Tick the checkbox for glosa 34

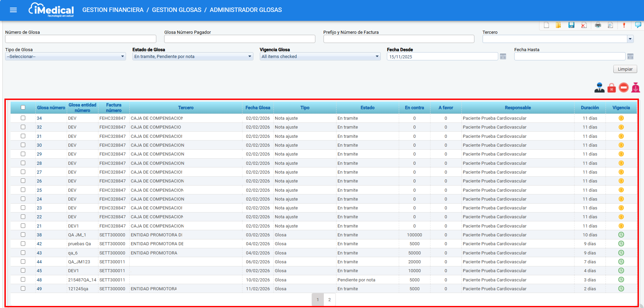click(23, 118)
